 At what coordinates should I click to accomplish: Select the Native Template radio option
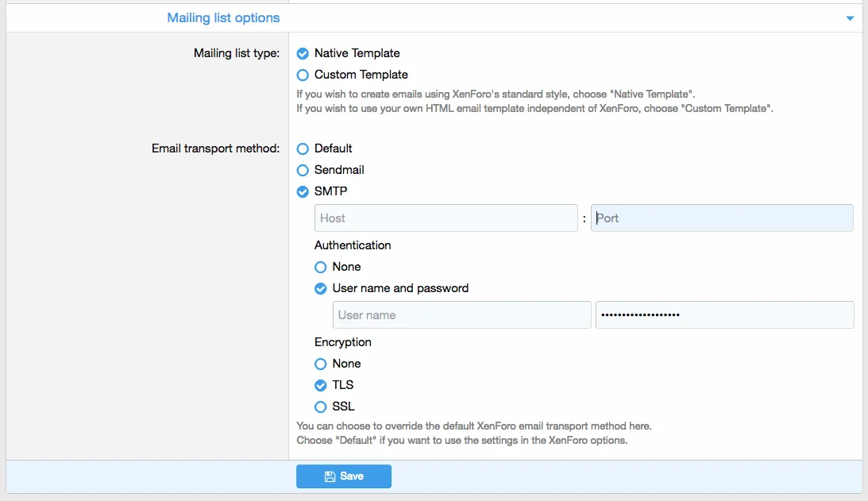click(x=303, y=54)
